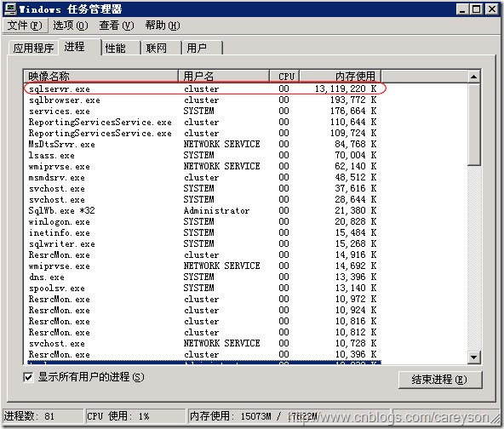The width and height of the screenshot is (504, 429).
Task: Open the 帮助(H) menu
Action: 163,26
